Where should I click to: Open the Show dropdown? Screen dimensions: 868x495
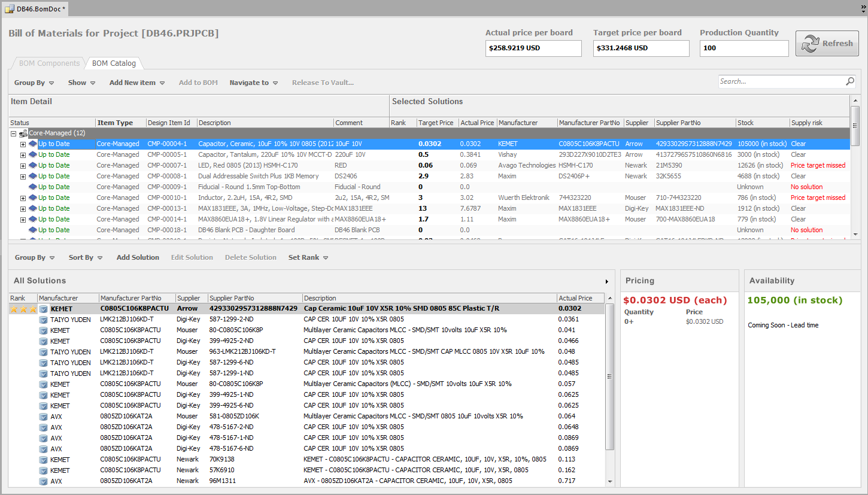coord(81,83)
